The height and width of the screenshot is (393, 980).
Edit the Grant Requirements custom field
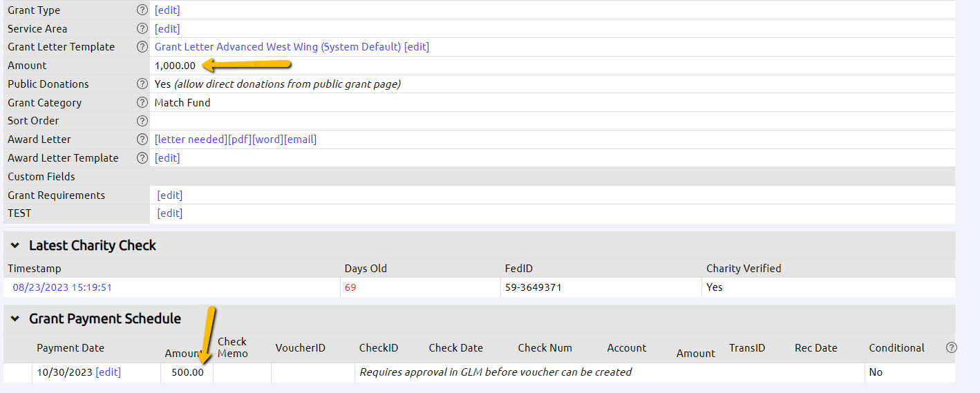point(170,195)
